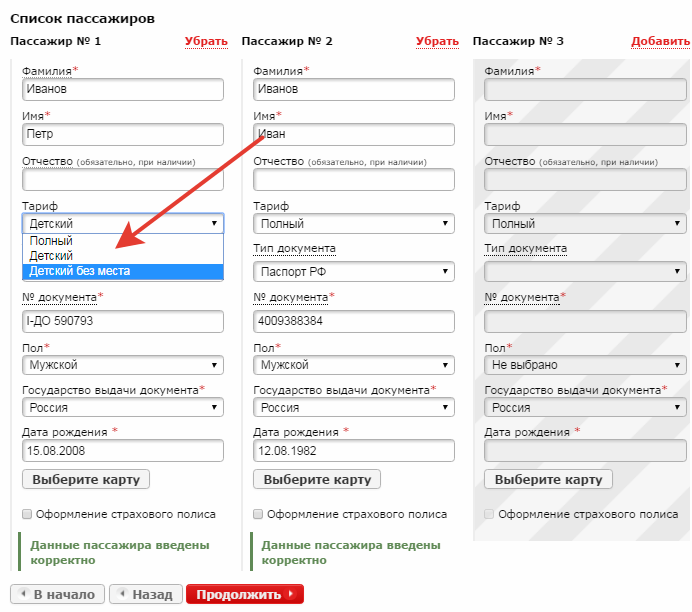Click red Продолжить button
692x612 pixels.
pyautogui.click(x=245, y=594)
